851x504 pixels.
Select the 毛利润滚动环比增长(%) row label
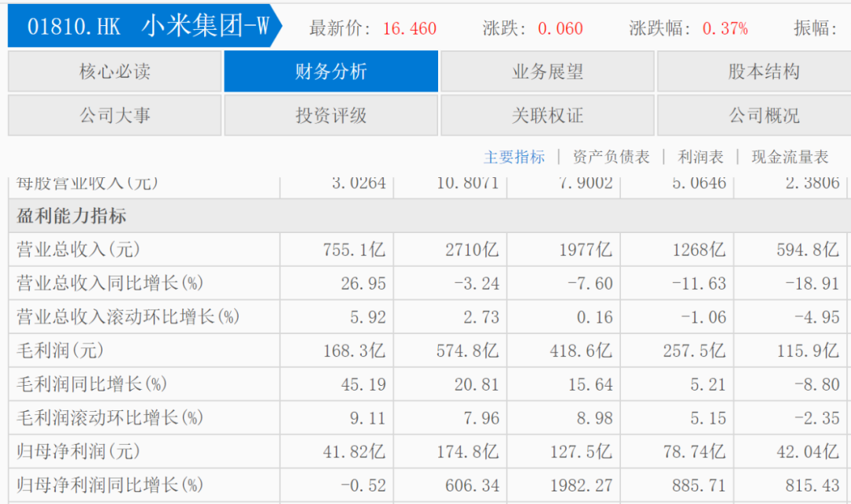point(110,417)
